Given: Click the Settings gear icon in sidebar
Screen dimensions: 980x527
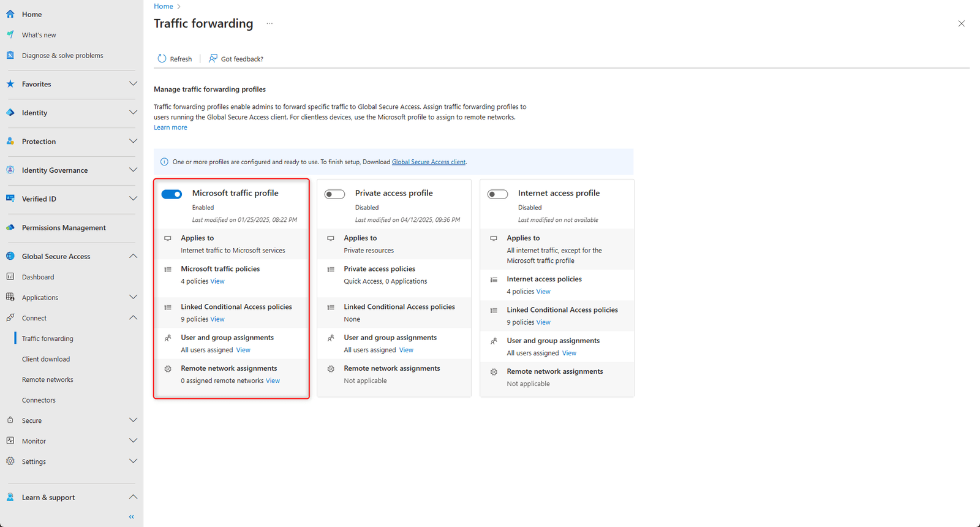Looking at the screenshot, I should click(x=10, y=461).
